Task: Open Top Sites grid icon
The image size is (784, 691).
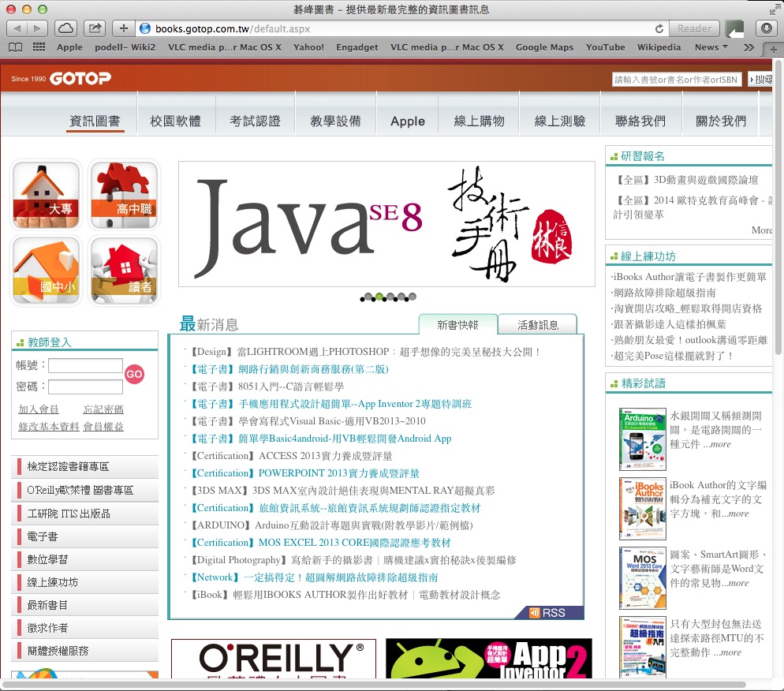Action: (x=39, y=47)
